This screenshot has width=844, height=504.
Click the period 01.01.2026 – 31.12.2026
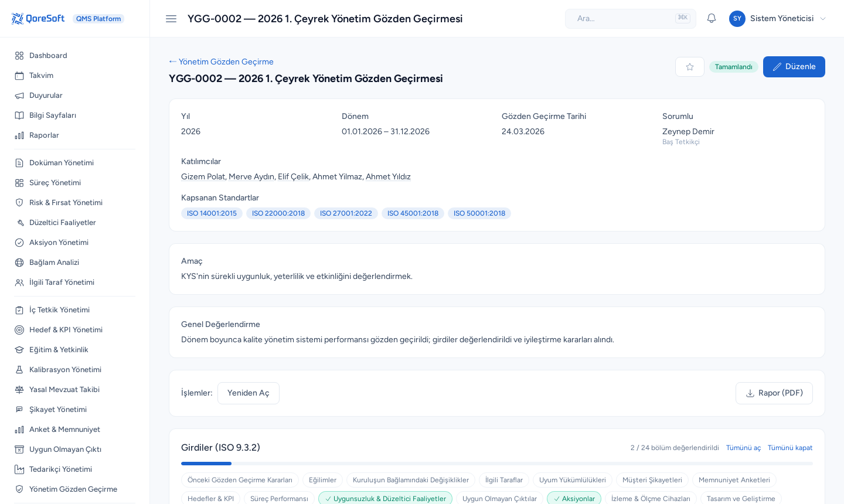386,132
